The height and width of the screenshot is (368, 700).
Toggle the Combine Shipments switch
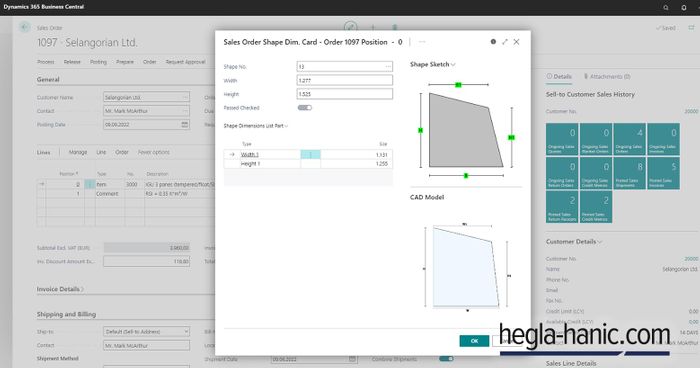point(446,359)
